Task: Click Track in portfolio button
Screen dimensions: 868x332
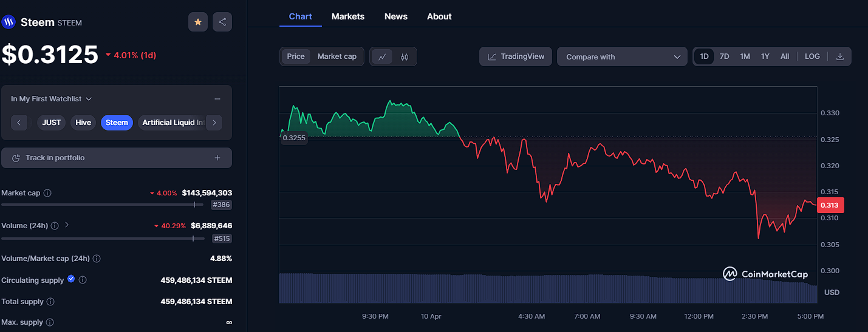Action: click(117, 158)
